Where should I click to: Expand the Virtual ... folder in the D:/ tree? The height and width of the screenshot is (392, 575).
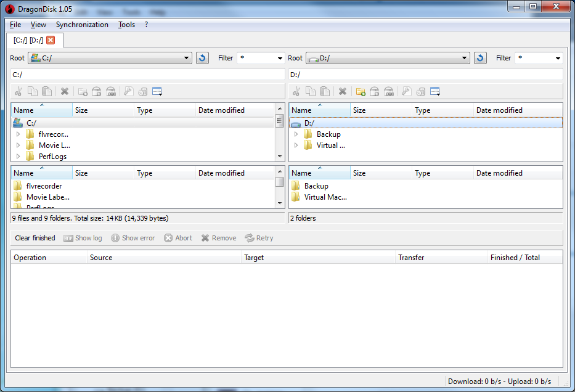(296, 145)
